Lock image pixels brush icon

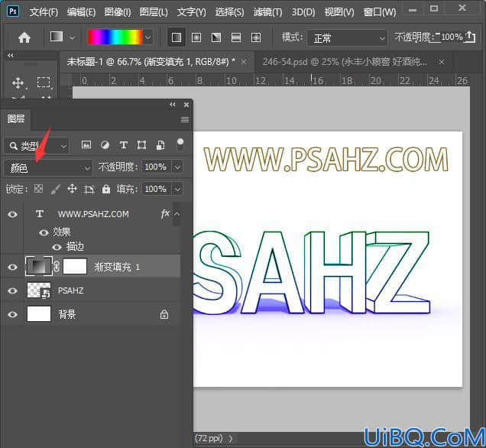pos(55,190)
